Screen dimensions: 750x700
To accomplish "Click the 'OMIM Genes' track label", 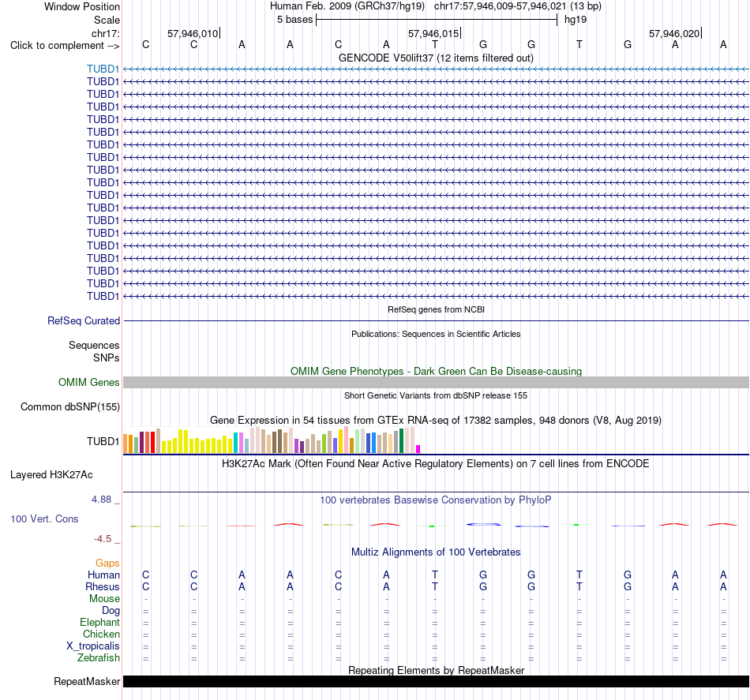I will (88, 383).
